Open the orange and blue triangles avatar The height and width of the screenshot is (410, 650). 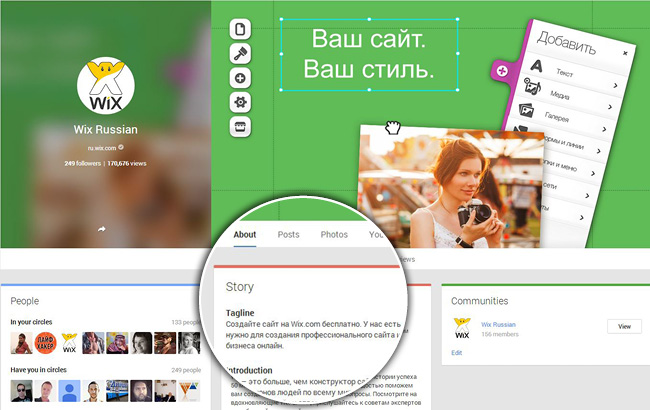coord(189,391)
